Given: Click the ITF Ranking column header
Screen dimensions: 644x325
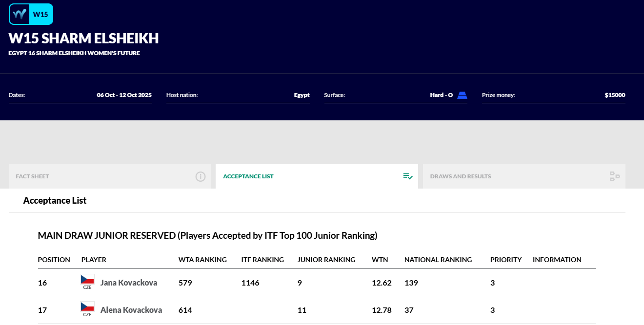Looking at the screenshot, I should tap(262, 260).
